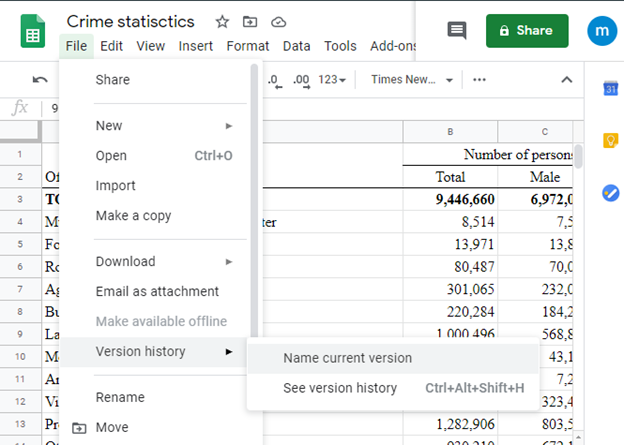Select row 3 header
This screenshot has height=445, width=624.
[20, 199]
